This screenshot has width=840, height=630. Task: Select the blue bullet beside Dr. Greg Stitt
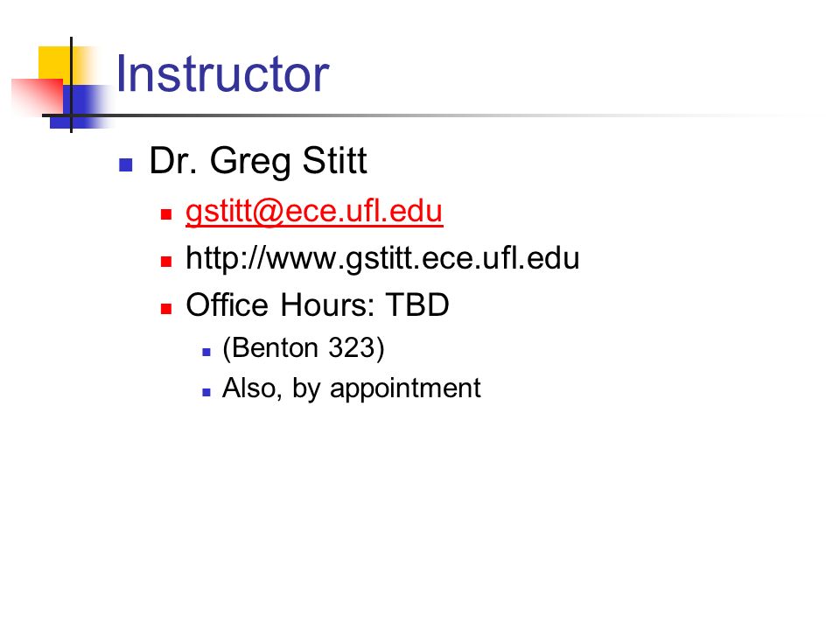pyautogui.click(x=126, y=164)
